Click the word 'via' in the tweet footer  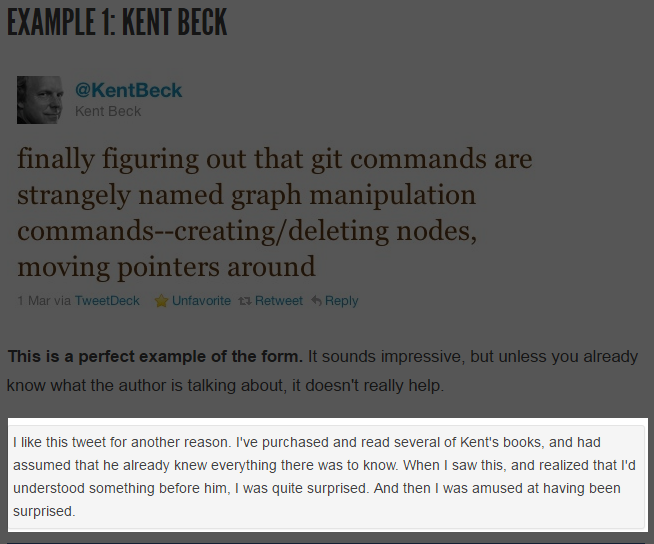62,301
